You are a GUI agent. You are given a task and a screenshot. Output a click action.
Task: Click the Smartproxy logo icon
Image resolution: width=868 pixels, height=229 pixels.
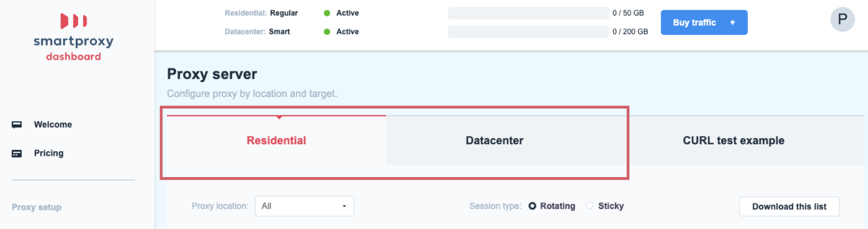74,21
